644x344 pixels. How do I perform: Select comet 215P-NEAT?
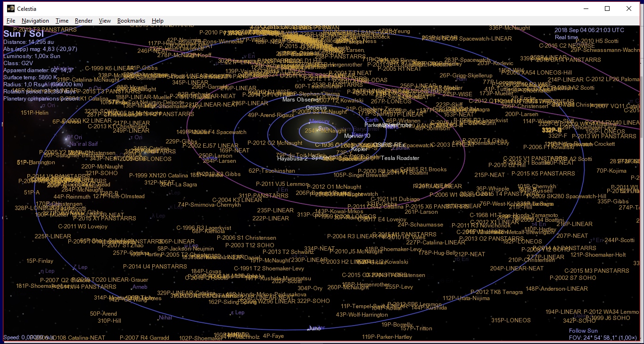tap(490, 175)
